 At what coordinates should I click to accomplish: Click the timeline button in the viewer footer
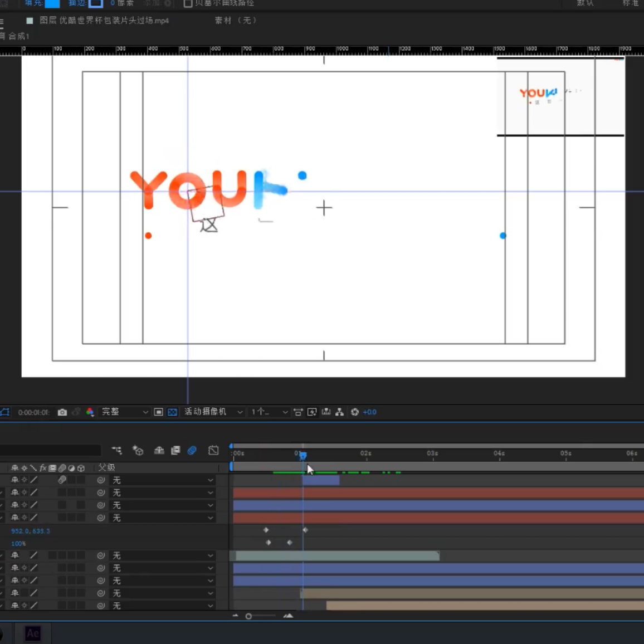point(326,412)
